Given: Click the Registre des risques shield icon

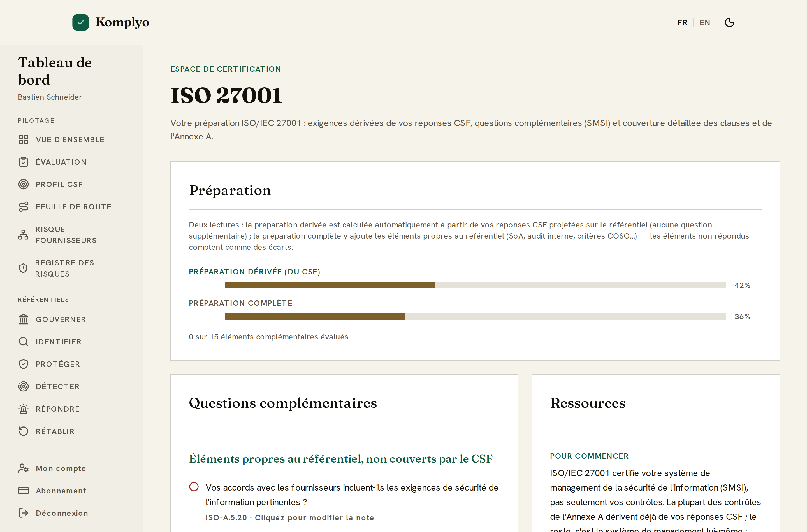Looking at the screenshot, I should point(23,268).
